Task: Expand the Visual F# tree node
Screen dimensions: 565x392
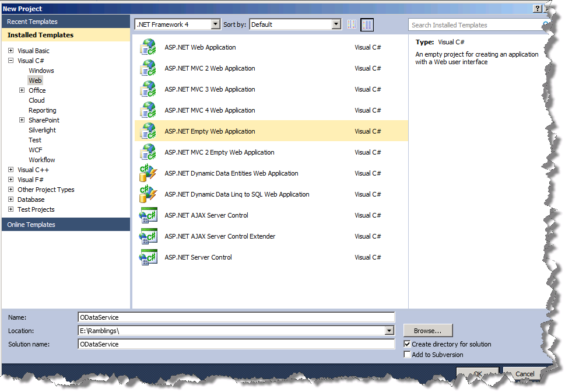Action: click(x=11, y=180)
